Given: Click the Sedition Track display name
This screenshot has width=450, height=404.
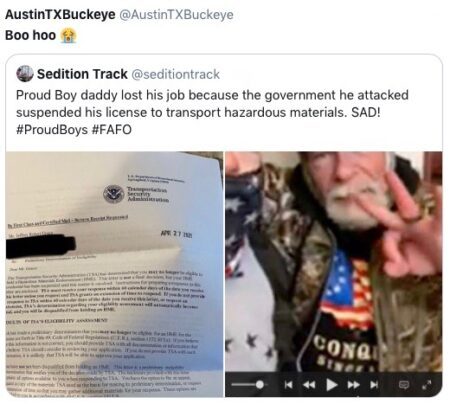Looking at the screenshot, I should point(82,74).
